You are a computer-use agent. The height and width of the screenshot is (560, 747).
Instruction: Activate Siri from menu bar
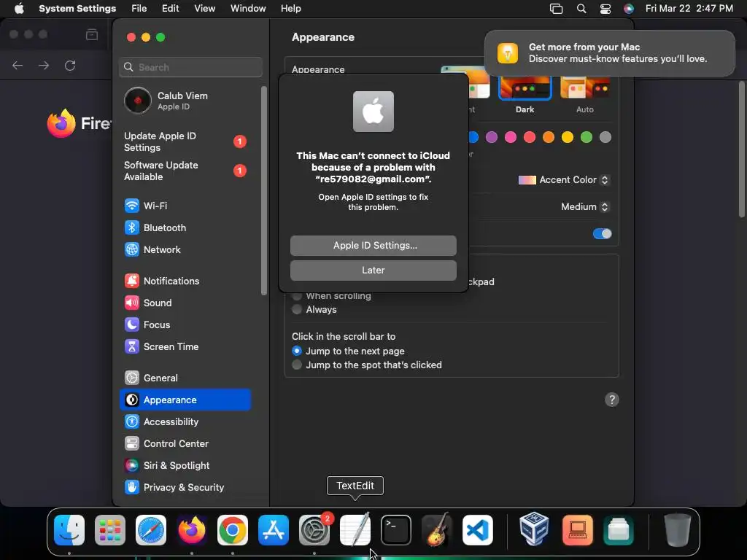(x=629, y=9)
